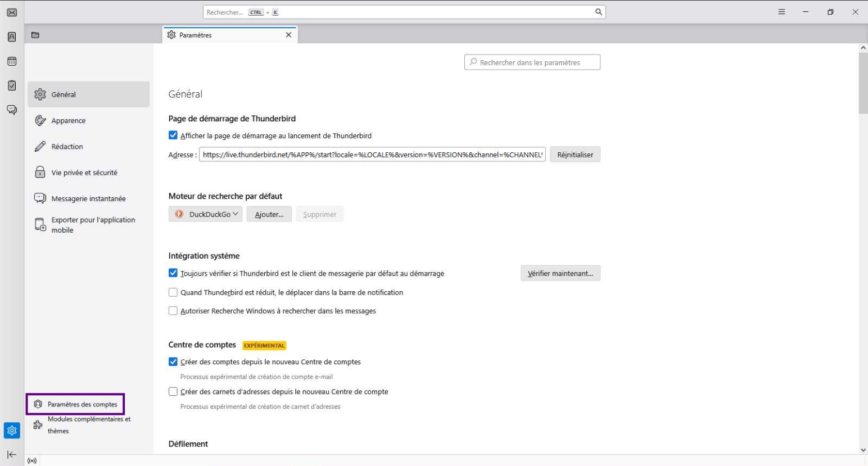This screenshot has width=868, height=466.
Task: Click the scrollbar up arrow
Action: 863,48
